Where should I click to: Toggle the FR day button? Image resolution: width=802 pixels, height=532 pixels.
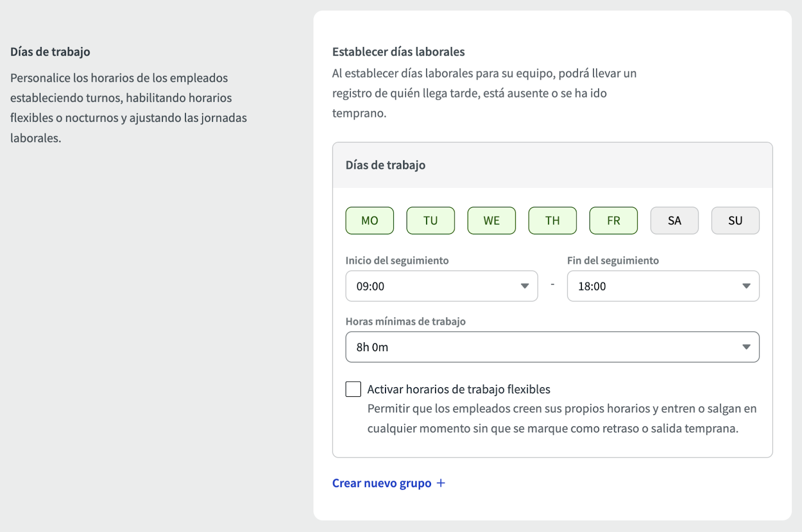click(x=614, y=220)
